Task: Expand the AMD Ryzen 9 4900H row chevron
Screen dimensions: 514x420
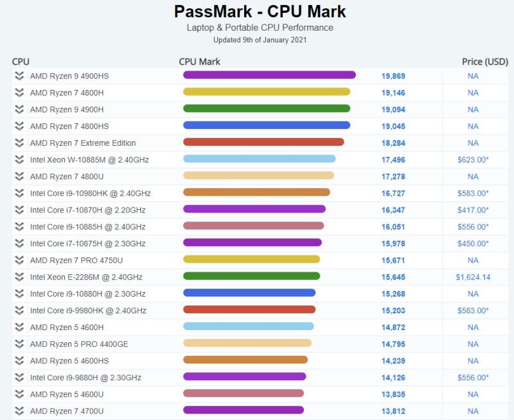Action: 19,109
